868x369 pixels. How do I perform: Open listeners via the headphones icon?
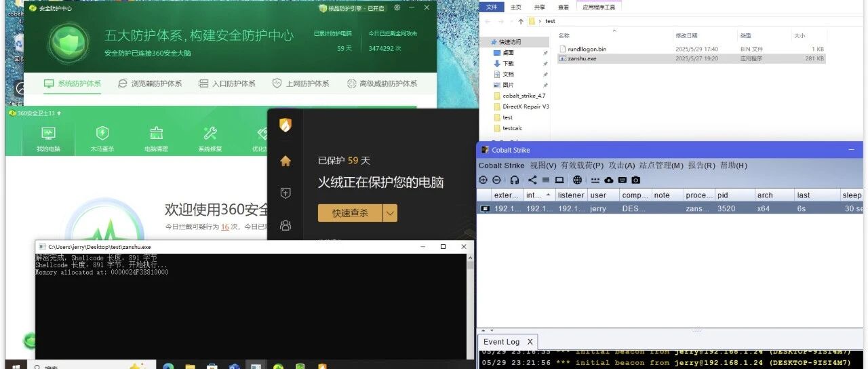pos(515,180)
